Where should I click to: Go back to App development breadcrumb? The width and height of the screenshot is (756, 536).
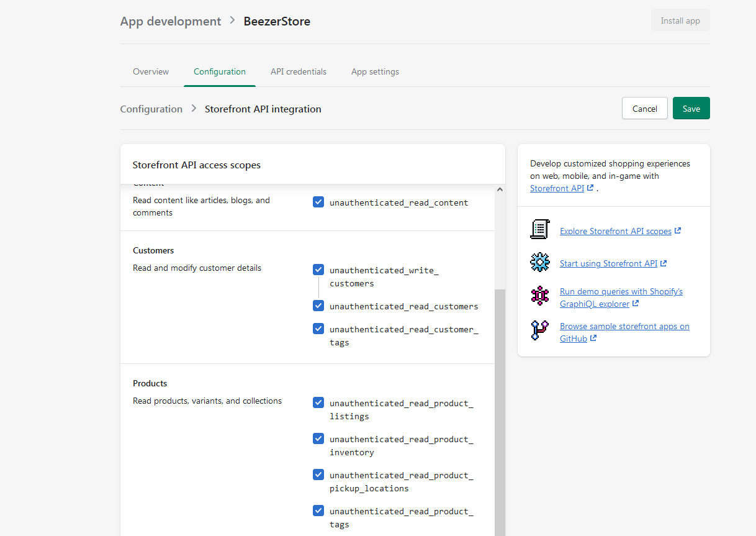point(171,21)
